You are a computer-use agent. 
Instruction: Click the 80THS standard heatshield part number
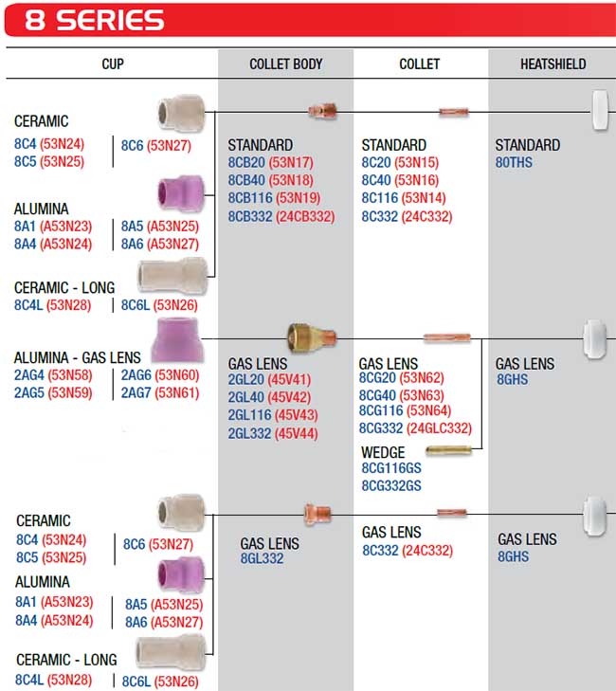tap(514, 162)
